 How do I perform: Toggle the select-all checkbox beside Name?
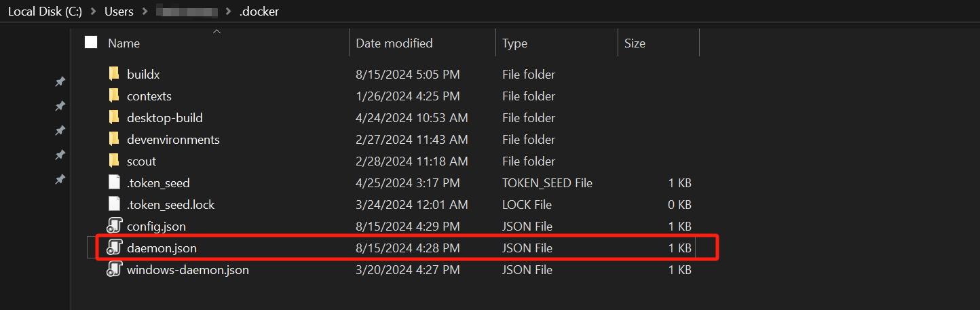[91, 43]
